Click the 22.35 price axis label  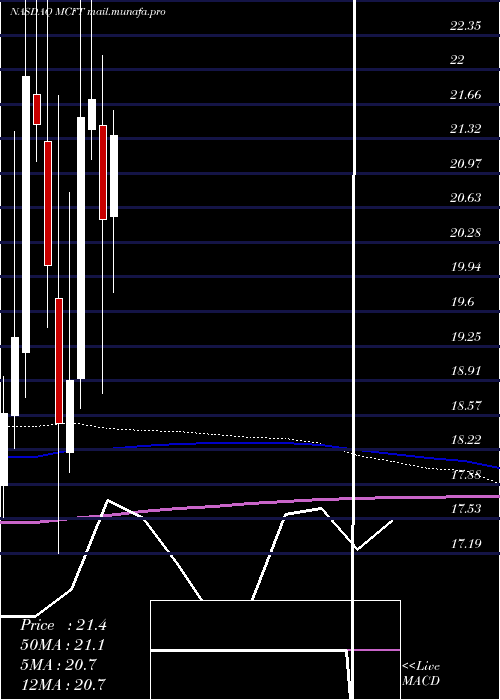coord(466,26)
